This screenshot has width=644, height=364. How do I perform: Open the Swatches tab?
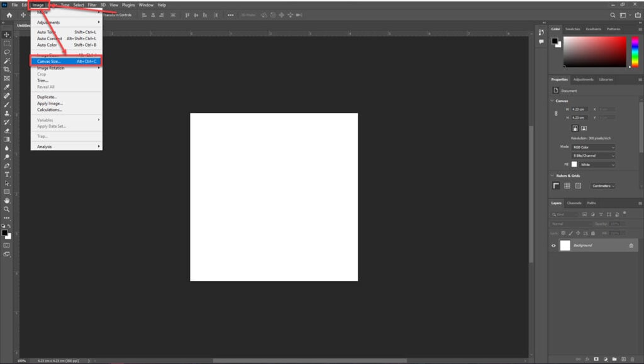pyautogui.click(x=572, y=29)
